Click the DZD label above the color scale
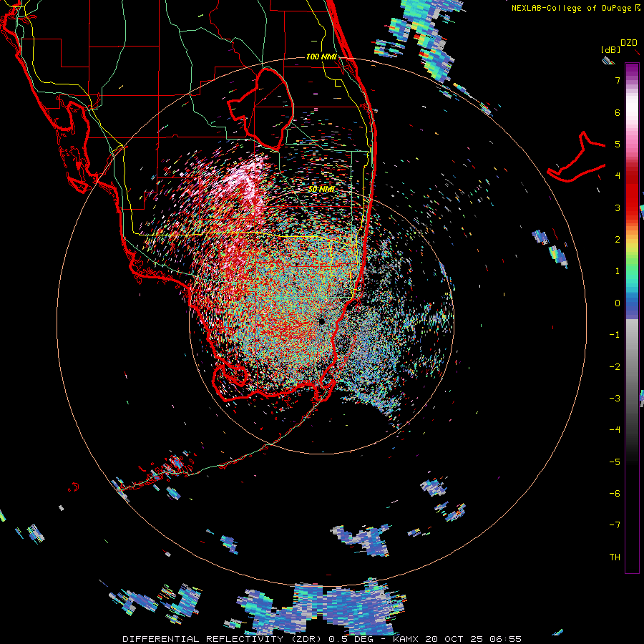The width and height of the screenshot is (644, 644). [x=629, y=43]
